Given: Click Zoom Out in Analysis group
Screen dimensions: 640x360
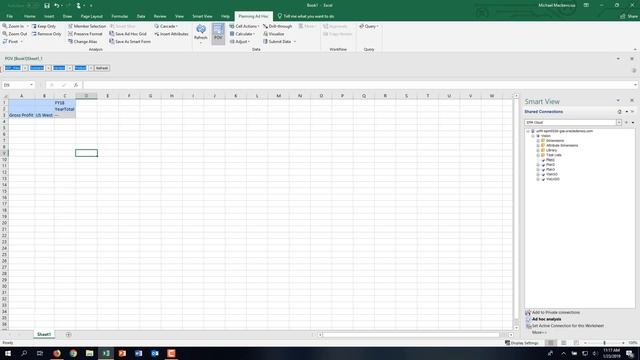Looking at the screenshot, I should (15, 34).
